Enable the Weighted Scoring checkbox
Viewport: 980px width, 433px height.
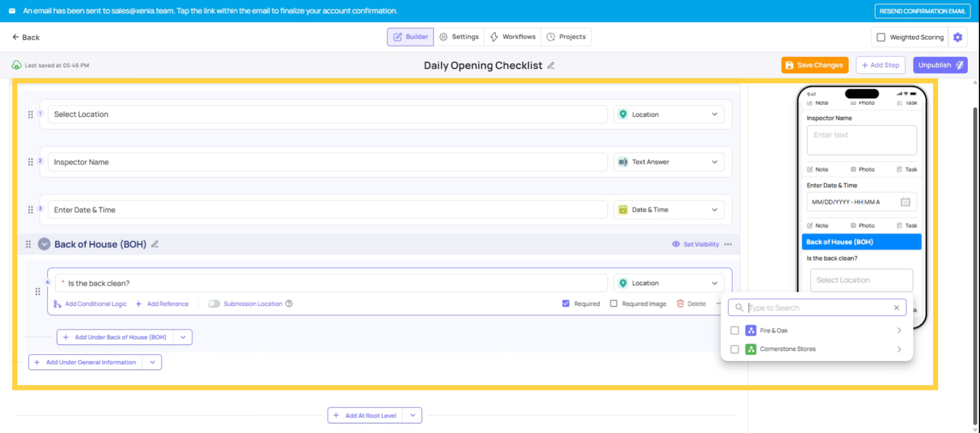(x=881, y=37)
